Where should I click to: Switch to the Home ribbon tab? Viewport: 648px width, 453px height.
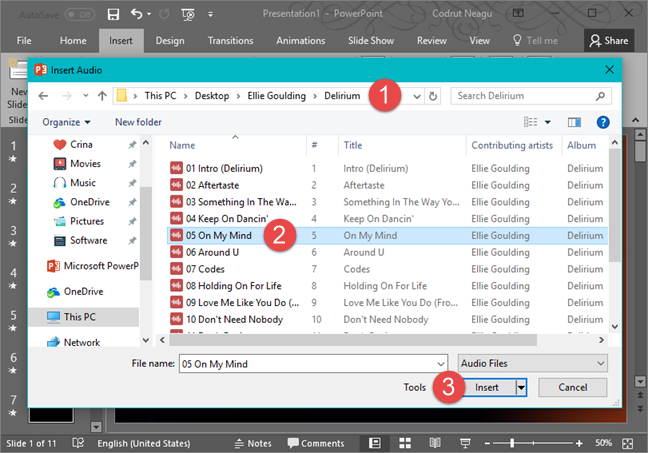(73, 41)
